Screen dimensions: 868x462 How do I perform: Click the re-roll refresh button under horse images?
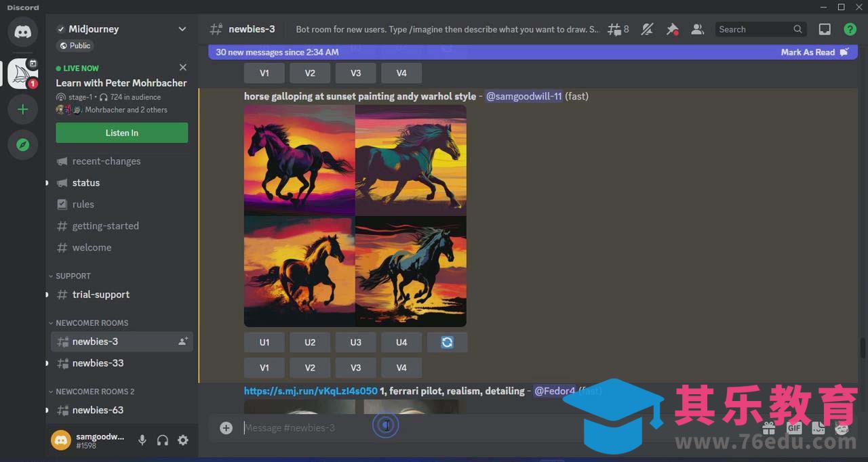click(447, 342)
